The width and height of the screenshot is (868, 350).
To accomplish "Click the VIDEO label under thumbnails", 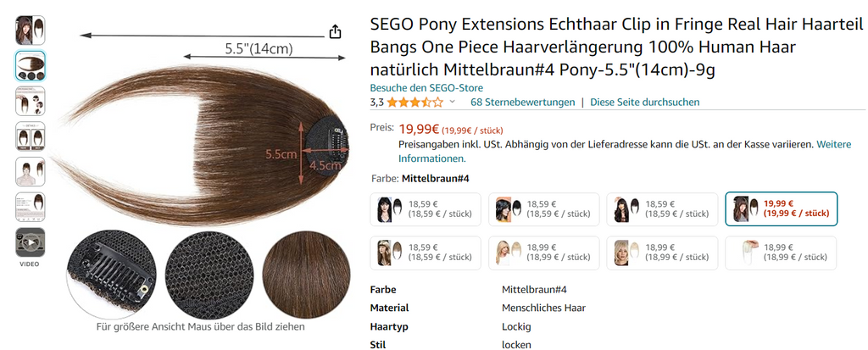I will tap(30, 264).
